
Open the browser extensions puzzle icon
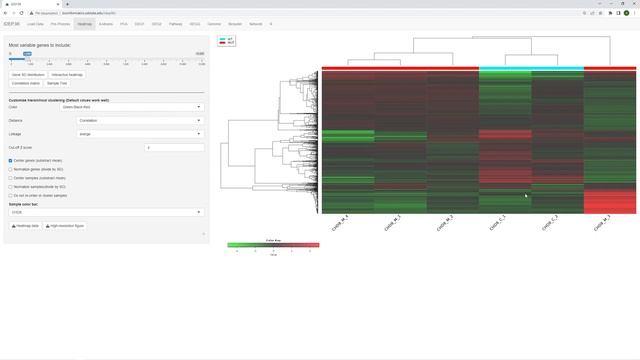pos(610,13)
